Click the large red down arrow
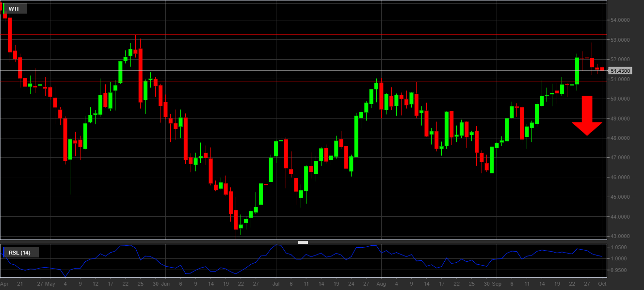The height and width of the screenshot is (290, 644). point(587,116)
